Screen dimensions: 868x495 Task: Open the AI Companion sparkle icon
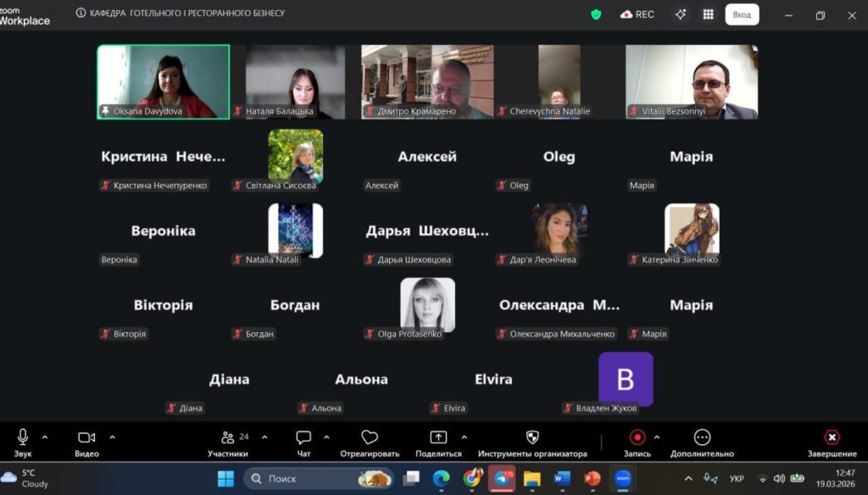(681, 14)
